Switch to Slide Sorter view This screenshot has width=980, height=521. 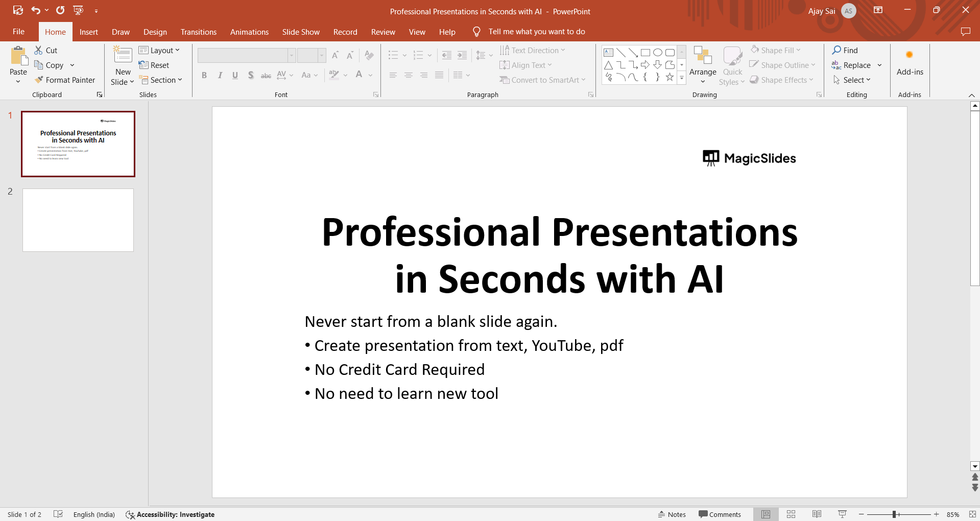pos(791,514)
